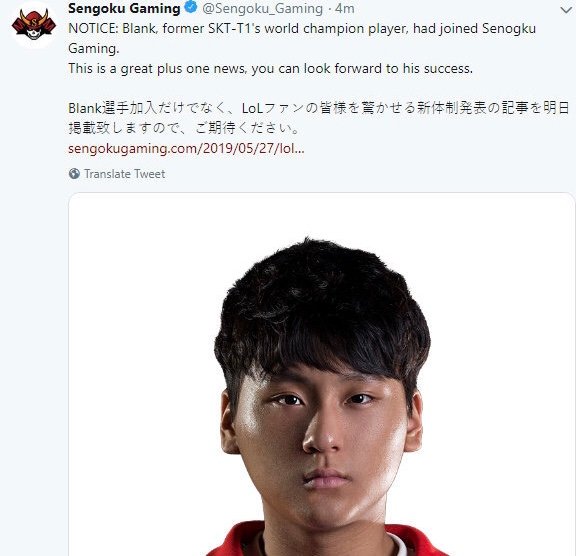Expand the tweet options chevron
Screen dimensions: 576x556
click(x=566, y=10)
